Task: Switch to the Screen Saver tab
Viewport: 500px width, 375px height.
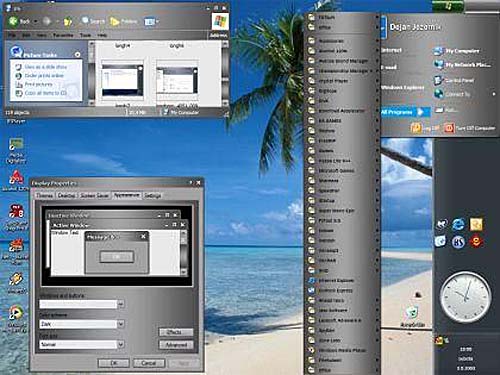Action: (95, 196)
